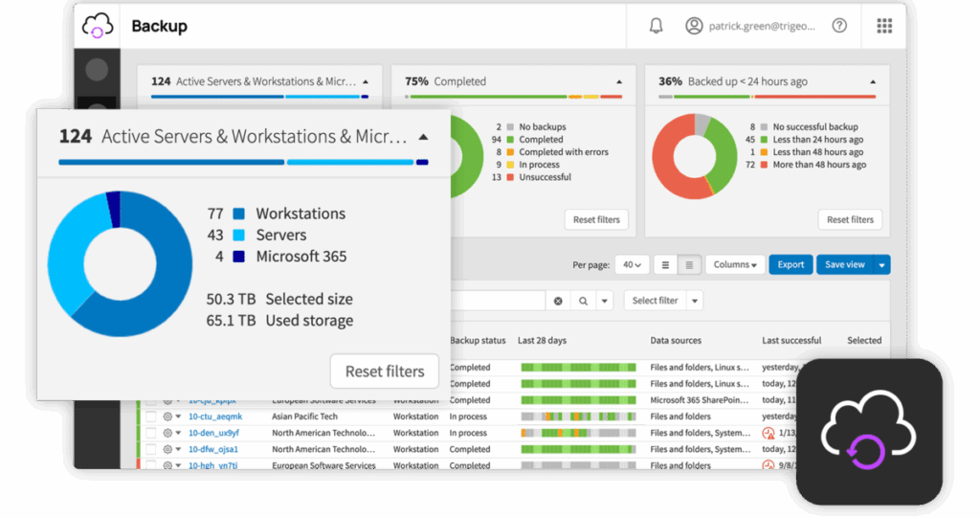The height and width of the screenshot is (518, 980).
Task: Click 'Microsoft 365 SharePoin…' data source cell
Action: 700,400
